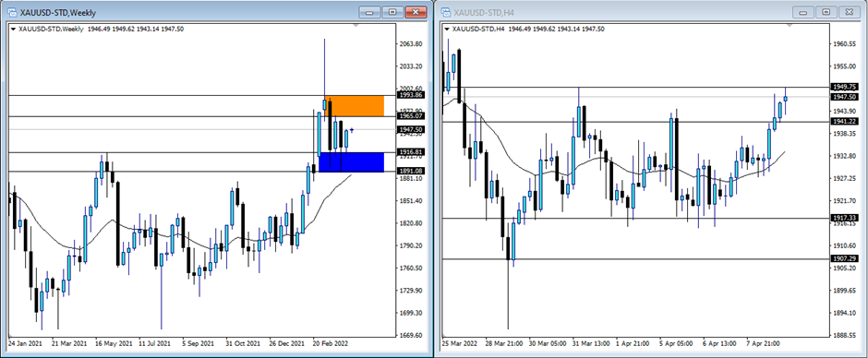Click the 1790.20 value on Weekly price scale

(411, 245)
